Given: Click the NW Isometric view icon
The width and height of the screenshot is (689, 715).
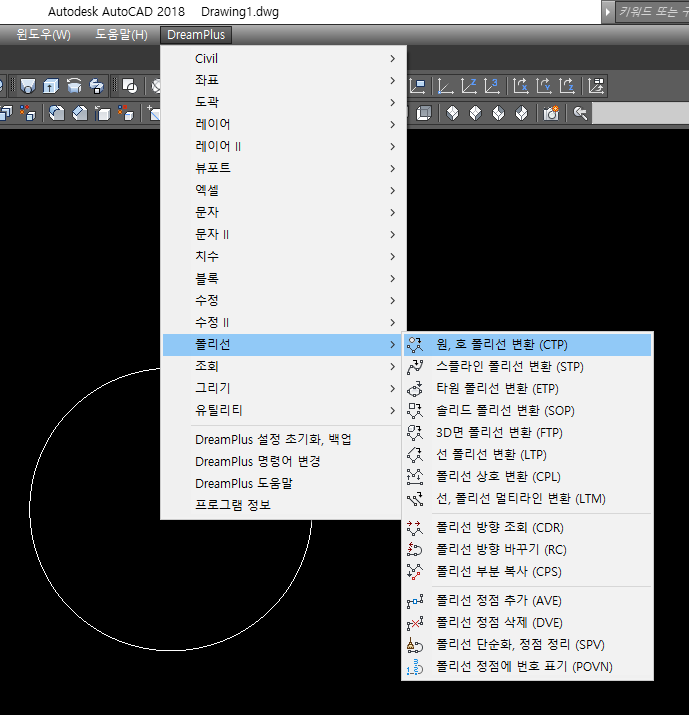Looking at the screenshot, I should [x=521, y=113].
